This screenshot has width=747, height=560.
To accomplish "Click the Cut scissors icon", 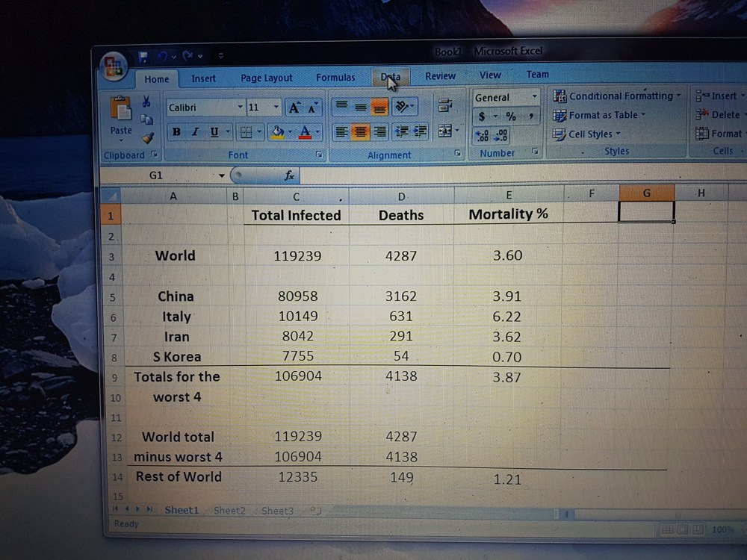I will tap(146, 102).
